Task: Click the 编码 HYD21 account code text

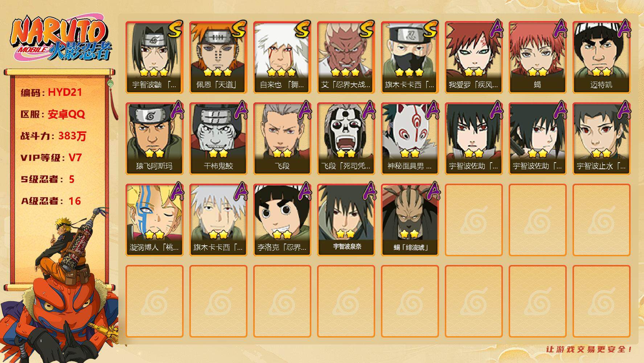Action: click(51, 93)
